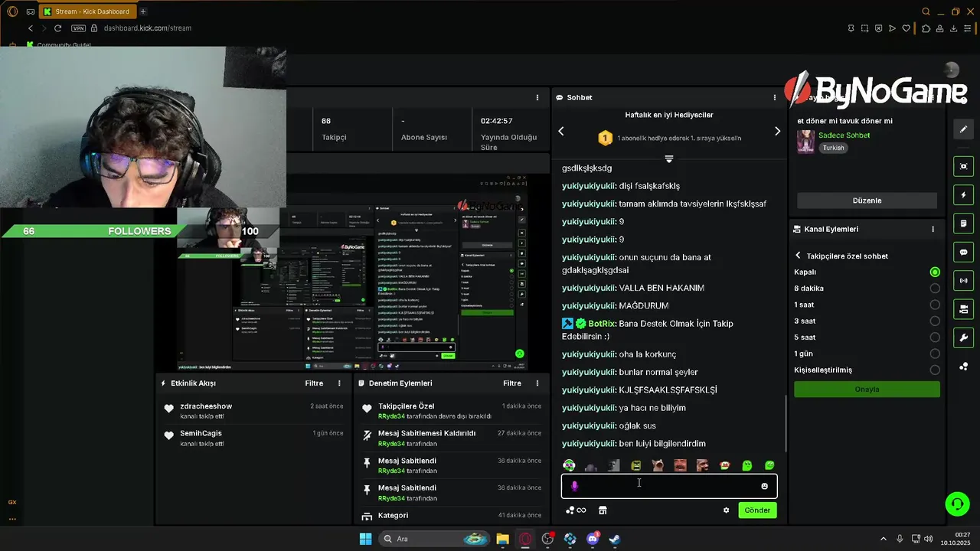Open File Explorer from the taskbar
The width and height of the screenshot is (980, 551).
coord(502,539)
